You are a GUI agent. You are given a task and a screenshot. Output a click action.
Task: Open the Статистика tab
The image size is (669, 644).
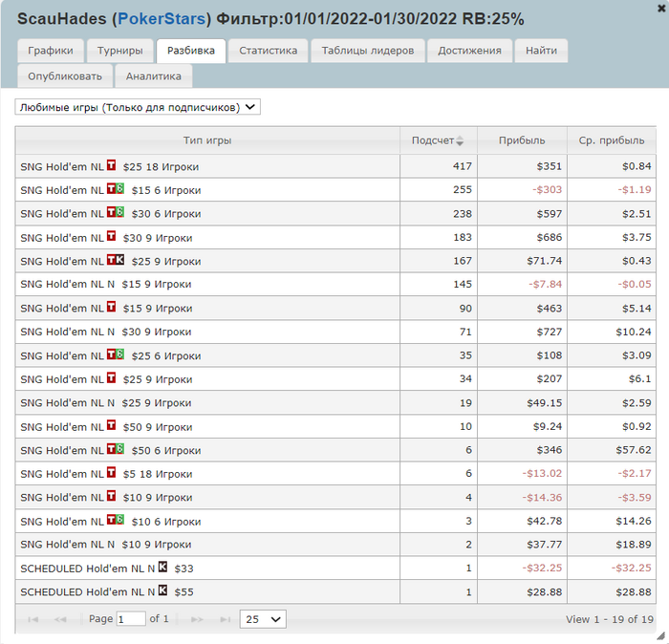click(x=268, y=51)
